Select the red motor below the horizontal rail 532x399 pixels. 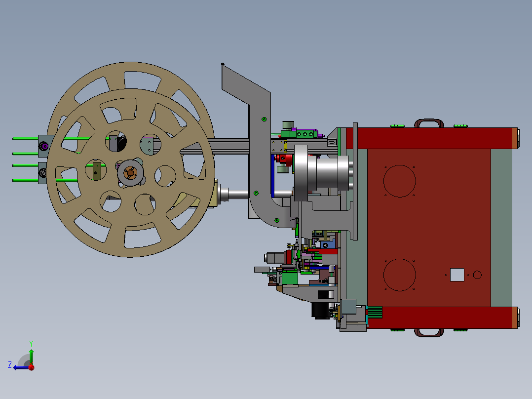284,159
